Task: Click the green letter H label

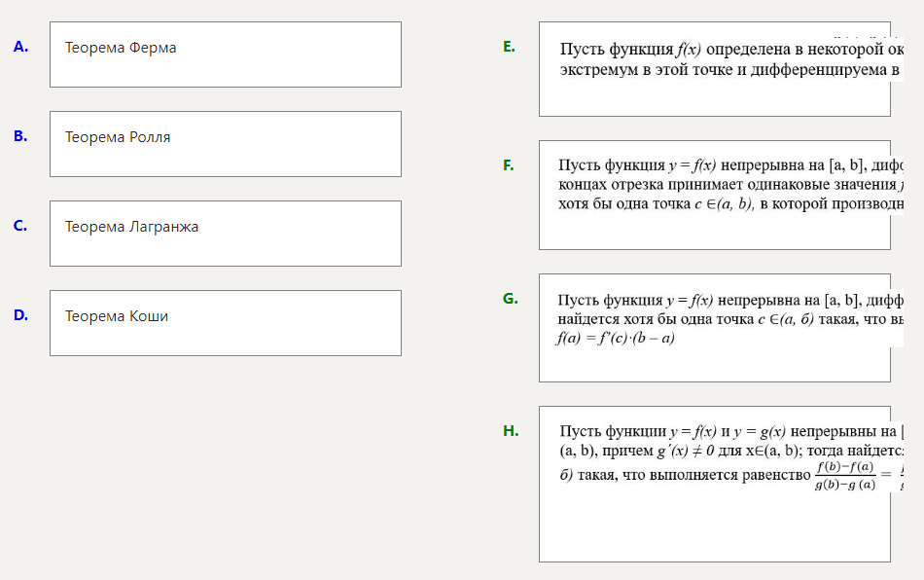Action: (511, 431)
